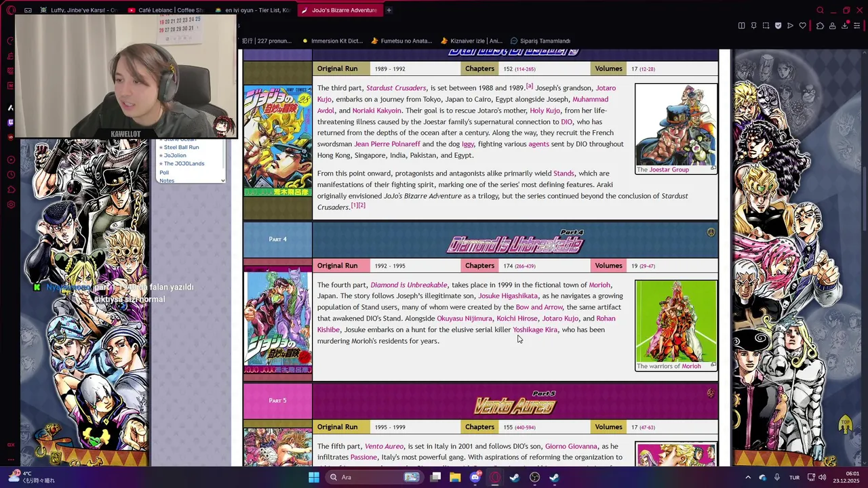Click the pin icon in browser toolbar
868x488 pixels.
753,26
